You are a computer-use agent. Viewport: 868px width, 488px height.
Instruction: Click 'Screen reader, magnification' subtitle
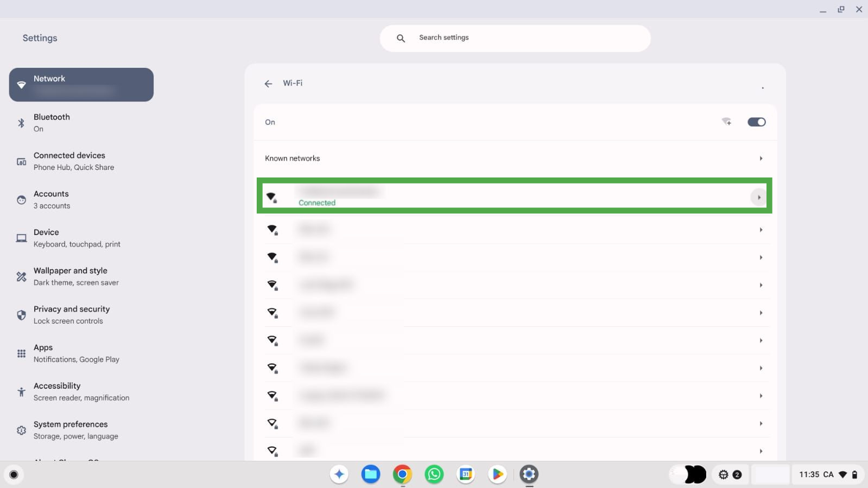pos(81,398)
